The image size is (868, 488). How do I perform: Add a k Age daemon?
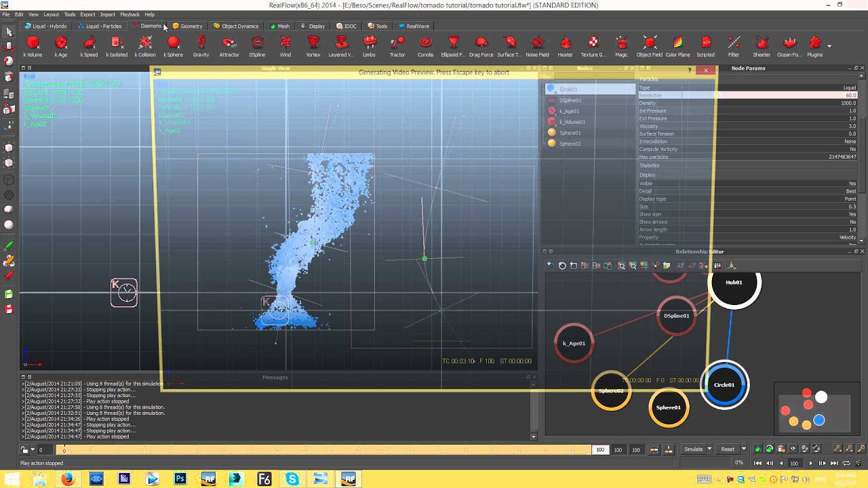click(61, 46)
